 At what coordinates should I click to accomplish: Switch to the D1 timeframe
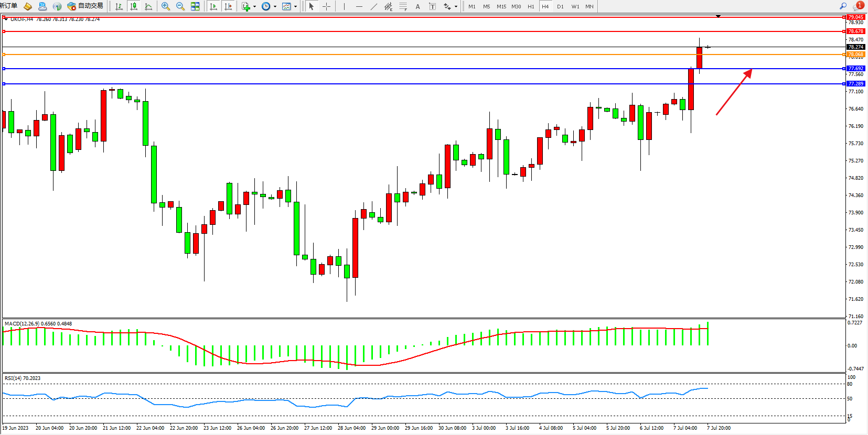560,6
